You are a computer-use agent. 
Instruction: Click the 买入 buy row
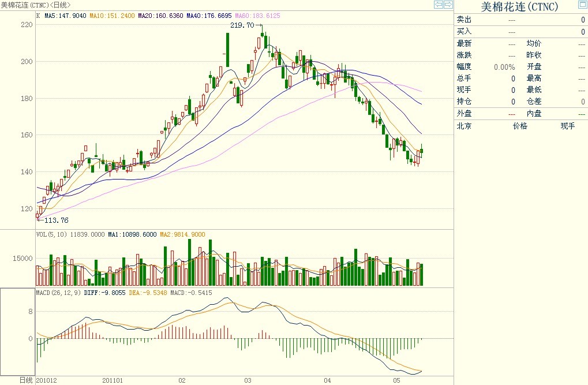[x=464, y=31]
